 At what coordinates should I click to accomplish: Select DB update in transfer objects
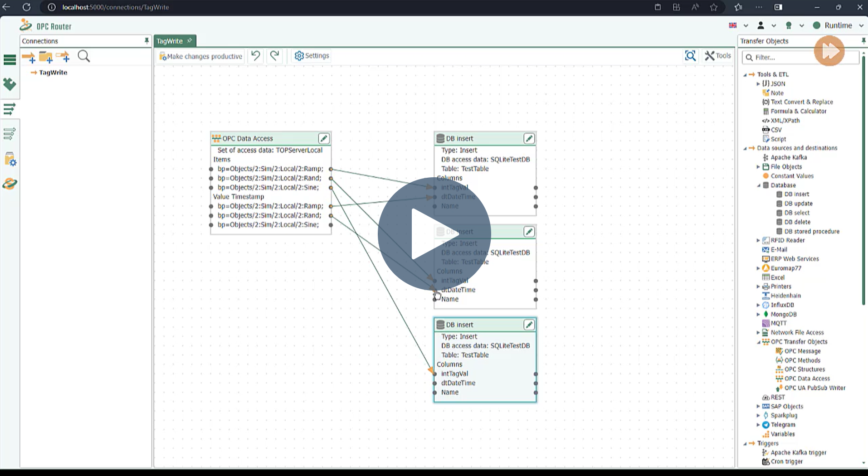click(798, 204)
